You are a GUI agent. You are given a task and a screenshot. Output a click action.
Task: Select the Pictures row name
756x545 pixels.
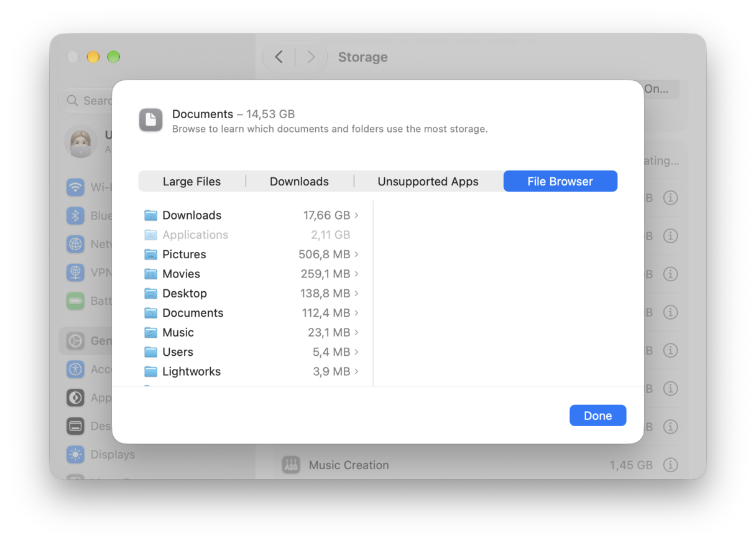pyautogui.click(x=184, y=254)
